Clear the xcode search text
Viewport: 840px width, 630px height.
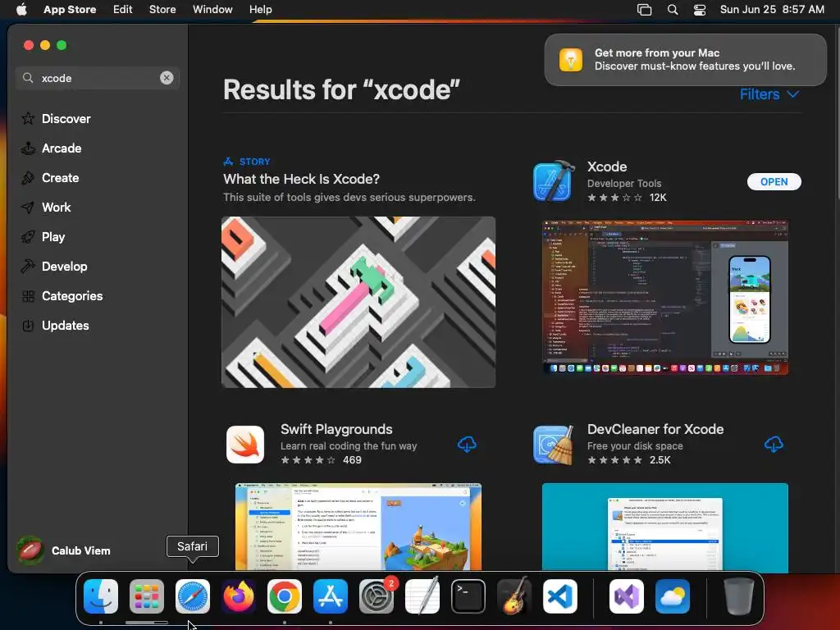(x=167, y=78)
